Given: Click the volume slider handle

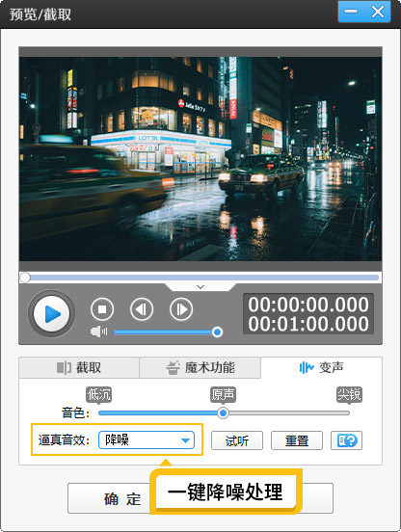Looking at the screenshot, I should pos(217,332).
